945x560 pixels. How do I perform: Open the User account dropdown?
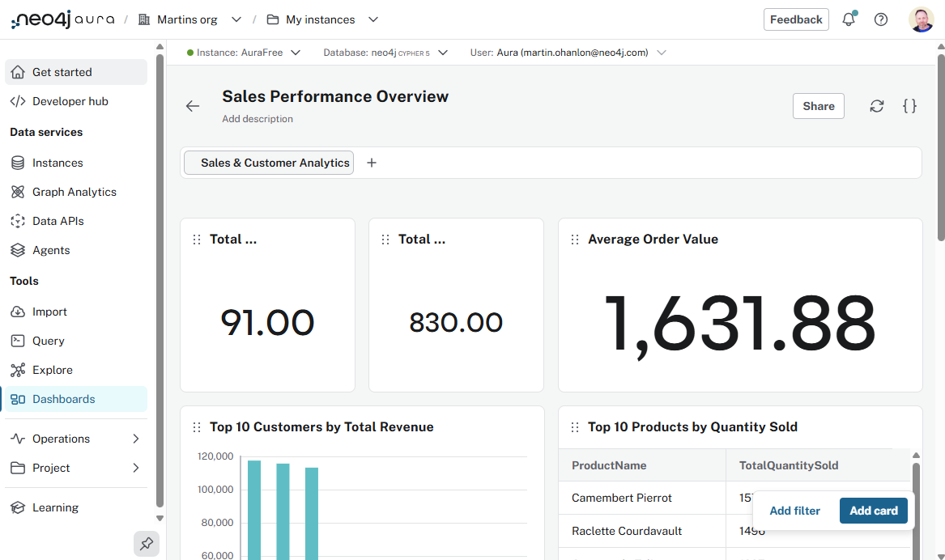pos(662,52)
